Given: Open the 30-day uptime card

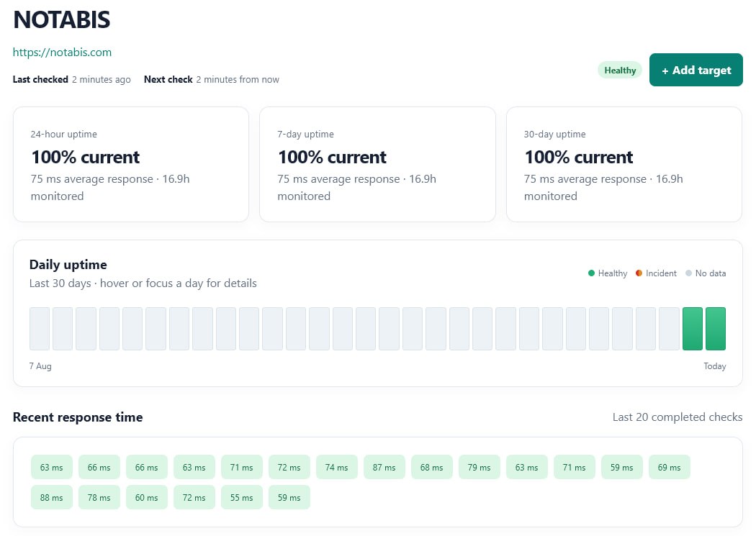Looking at the screenshot, I should click(x=624, y=164).
